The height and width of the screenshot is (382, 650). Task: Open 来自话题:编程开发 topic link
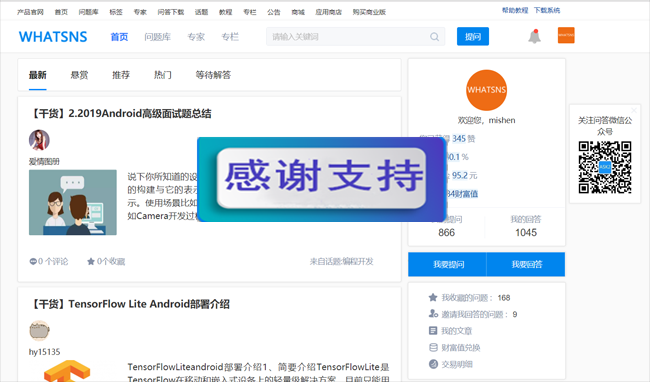[x=342, y=261]
